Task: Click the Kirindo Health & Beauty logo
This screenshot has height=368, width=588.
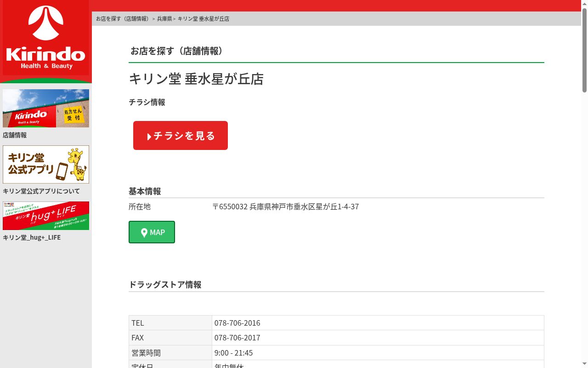Action: tap(46, 39)
